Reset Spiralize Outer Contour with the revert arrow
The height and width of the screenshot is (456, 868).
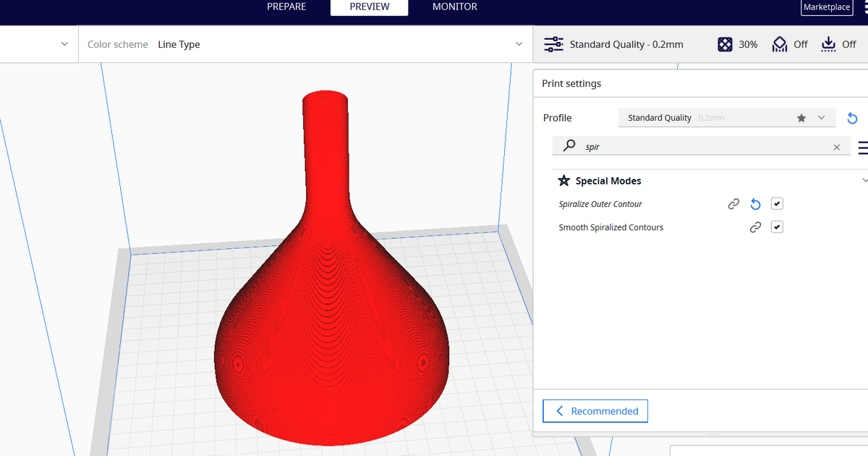[x=755, y=204]
